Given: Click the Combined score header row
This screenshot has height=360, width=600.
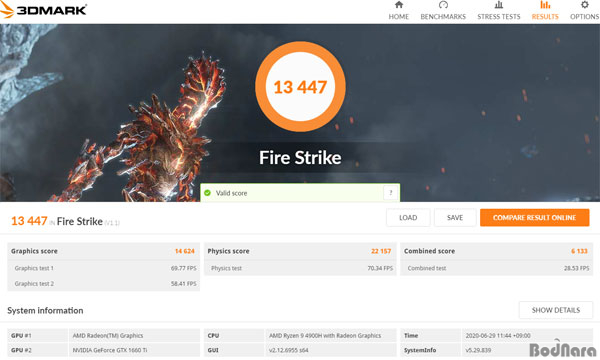Looking at the screenshot, I should coord(496,251).
